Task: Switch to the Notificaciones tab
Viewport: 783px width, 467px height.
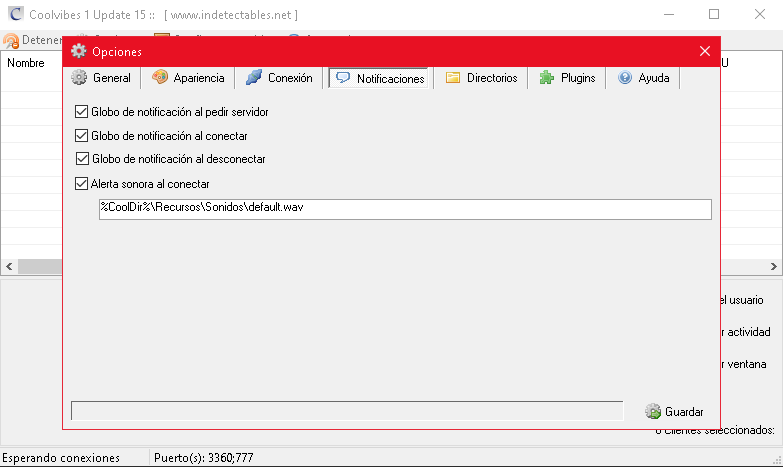Action: pyautogui.click(x=380, y=78)
